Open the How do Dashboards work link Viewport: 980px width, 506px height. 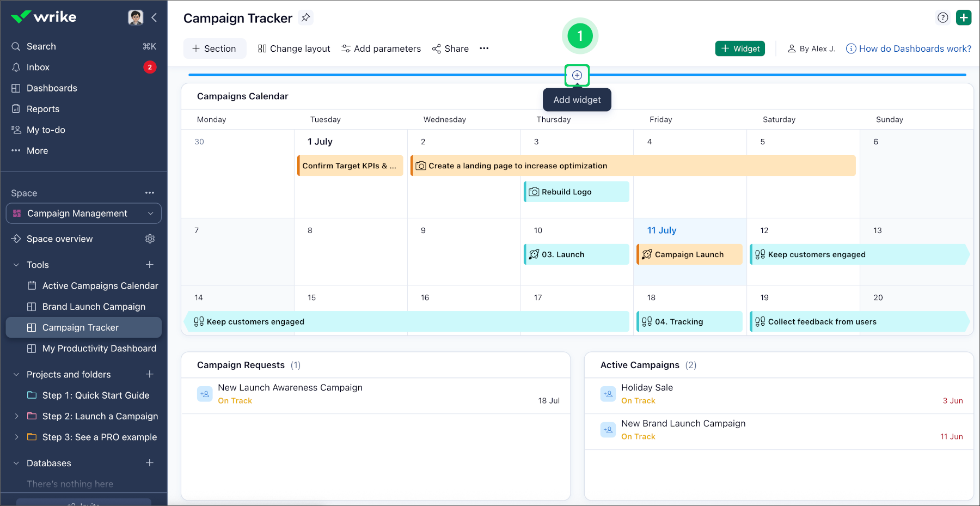click(x=915, y=48)
